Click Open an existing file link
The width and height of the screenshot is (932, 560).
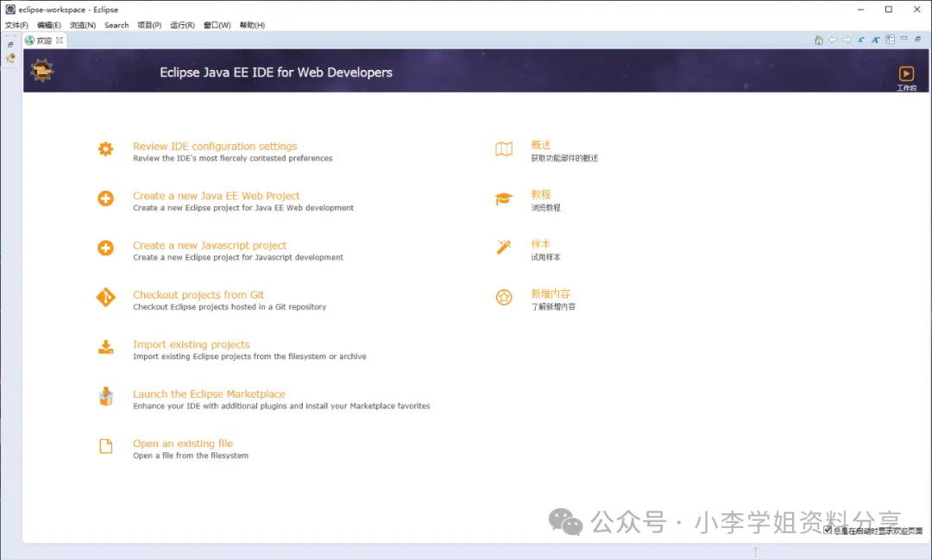[183, 444]
